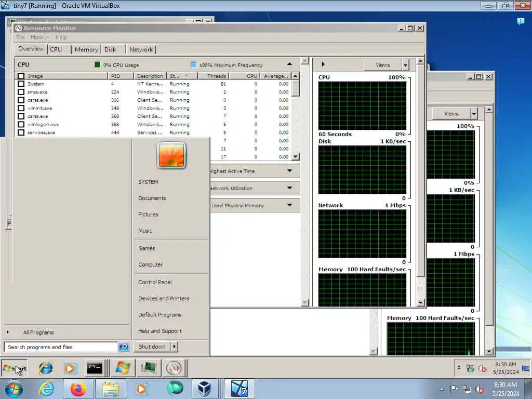Click the notification icon on guest desktop
Screen dimensions: 532x399
pyautogui.click(x=521, y=21)
